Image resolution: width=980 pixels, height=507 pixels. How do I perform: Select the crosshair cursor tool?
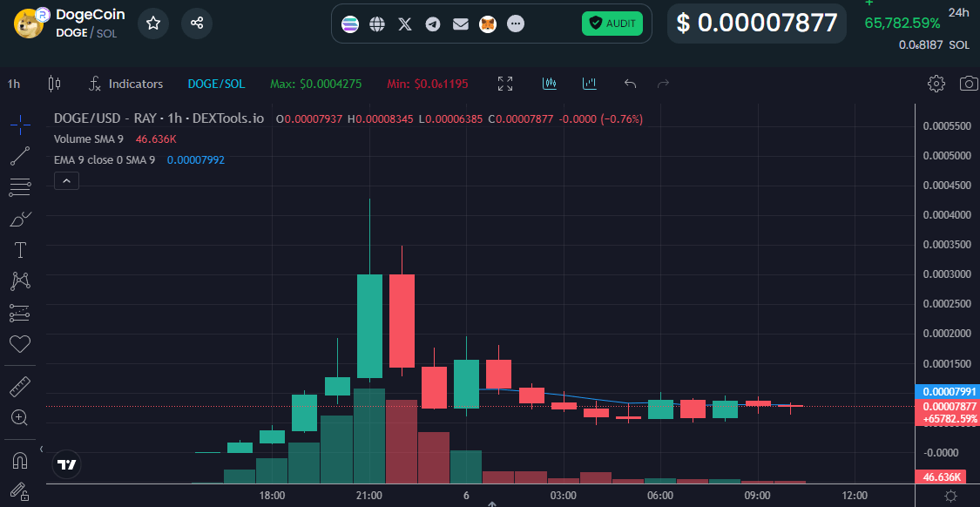20,125
